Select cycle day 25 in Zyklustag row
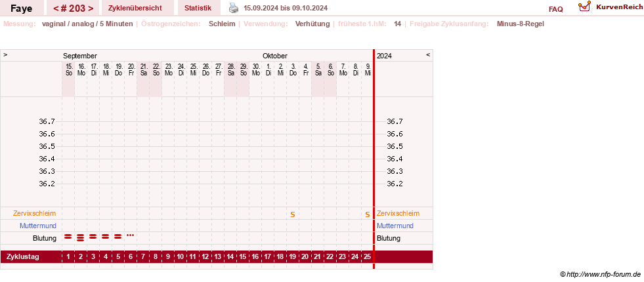Image resolution: width=644 pixels, height=282 pixels. coord(368,257)
